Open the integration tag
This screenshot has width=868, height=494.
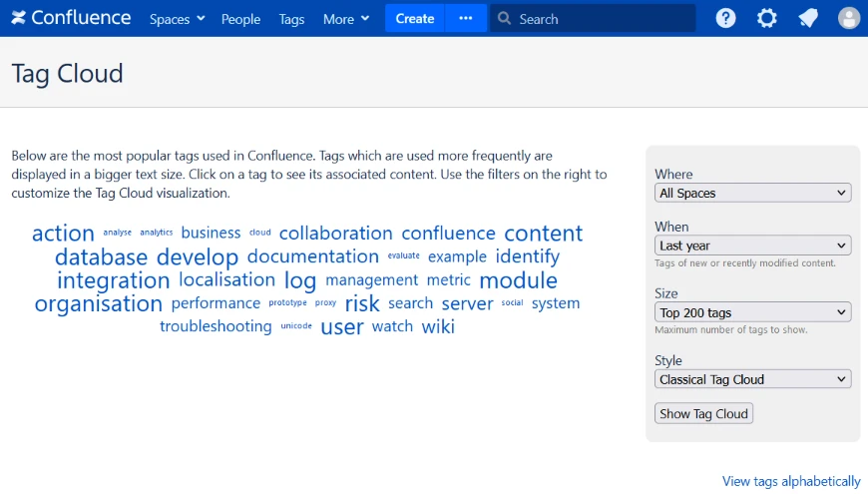114,280
